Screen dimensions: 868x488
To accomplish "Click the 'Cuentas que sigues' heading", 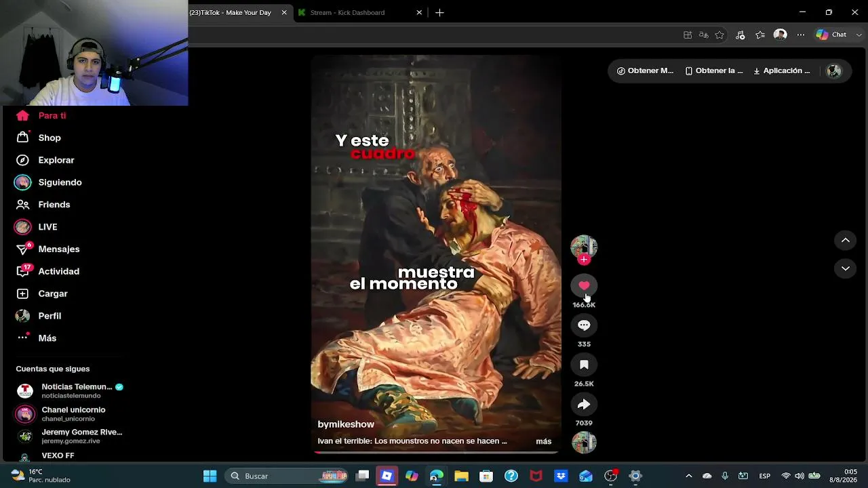I will coord(53,369).
